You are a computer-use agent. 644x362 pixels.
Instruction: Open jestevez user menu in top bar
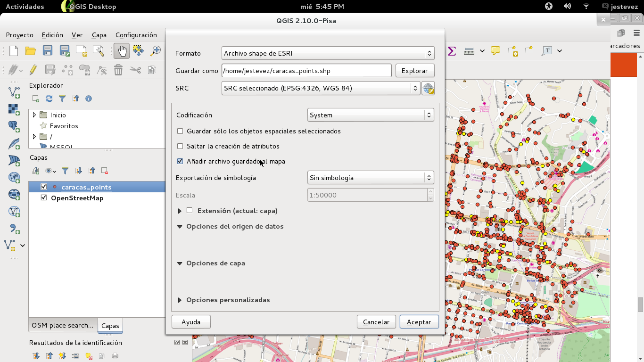click(620, 7)
